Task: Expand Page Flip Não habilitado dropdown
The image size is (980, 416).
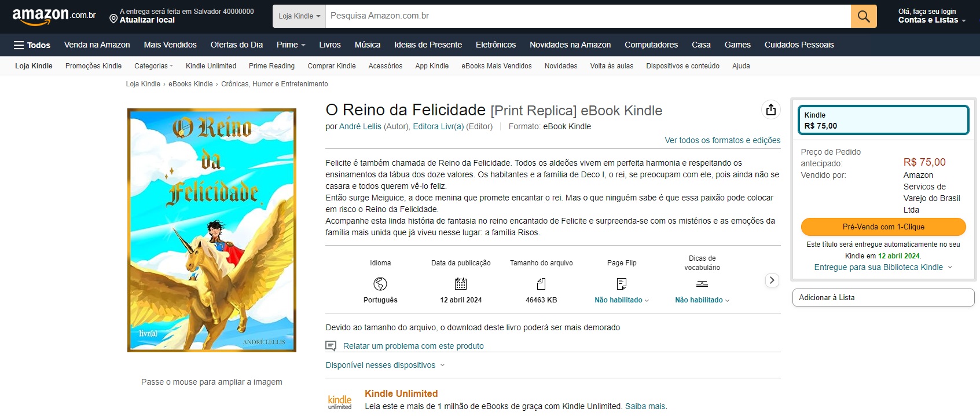Action: [621, 300]
